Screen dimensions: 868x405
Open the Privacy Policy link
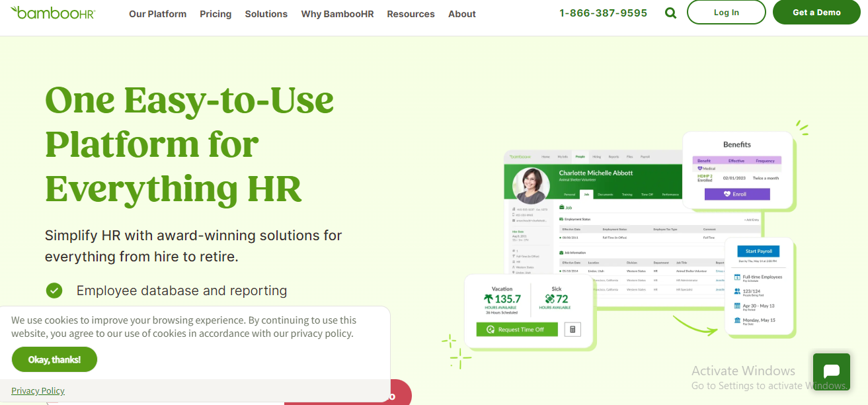(38, 390)
